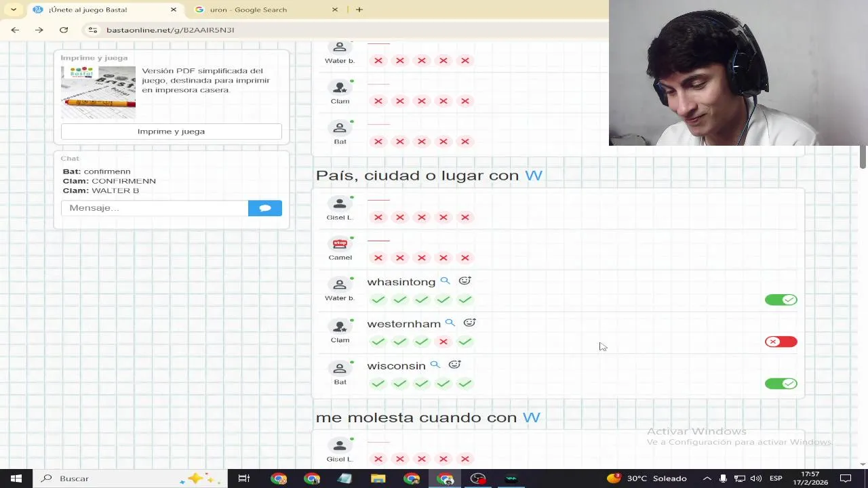The height and width of the screenshot is (488, 868).
Task: Go back in browser history
Action: pyautogui.click(x=15, y=30)
